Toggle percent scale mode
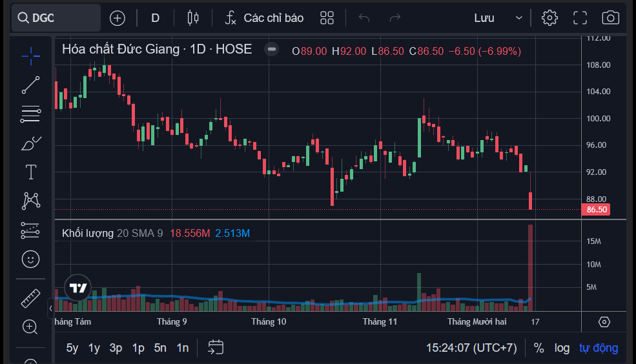The width and height of the screenshot is (636, 364). [x=539, y=348]
